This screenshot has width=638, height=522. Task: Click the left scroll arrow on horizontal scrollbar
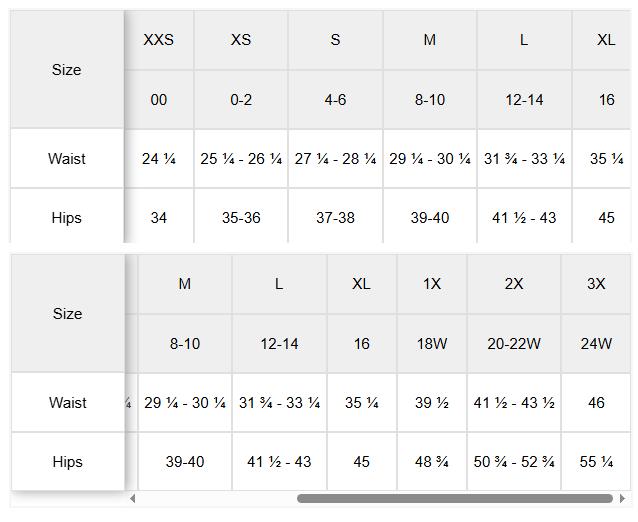[133, 498]
